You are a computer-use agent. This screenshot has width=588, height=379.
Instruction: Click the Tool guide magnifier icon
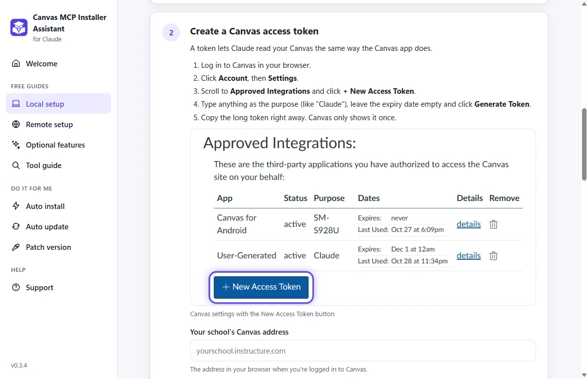pyautogui.click(x=16, y=165)
